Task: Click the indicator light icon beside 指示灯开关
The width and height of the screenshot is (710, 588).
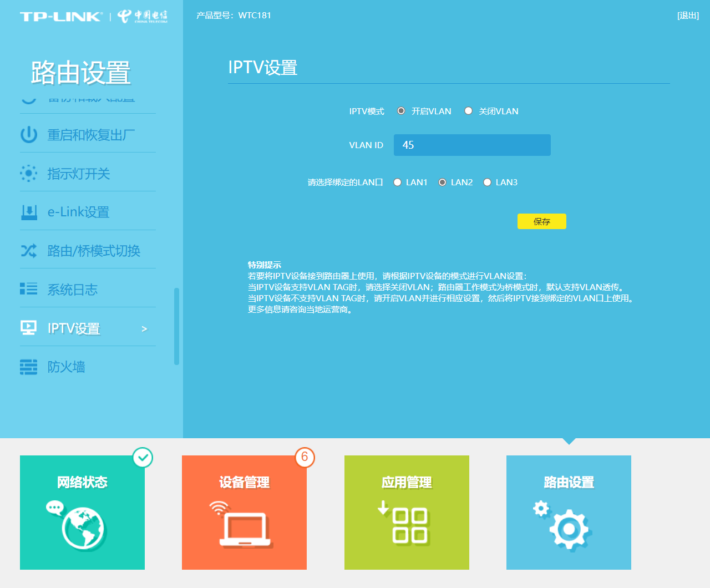Action: [29, 174]
